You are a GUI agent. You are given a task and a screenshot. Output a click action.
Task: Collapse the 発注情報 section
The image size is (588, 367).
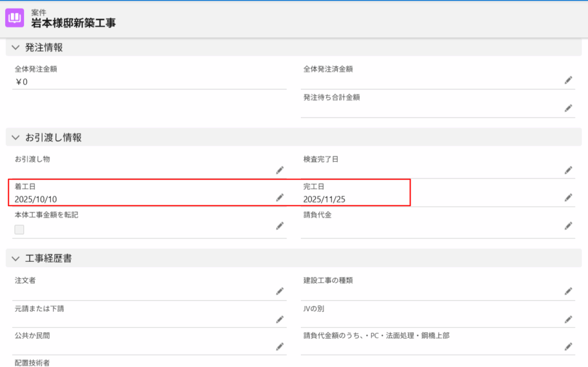[x=16, y=48]
